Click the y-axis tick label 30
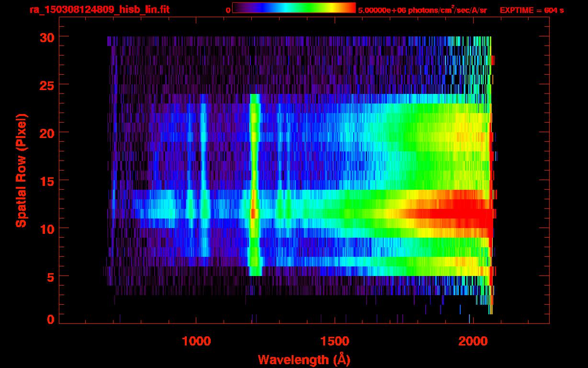This screenshot has width=588, height=368. coord(47,37)
